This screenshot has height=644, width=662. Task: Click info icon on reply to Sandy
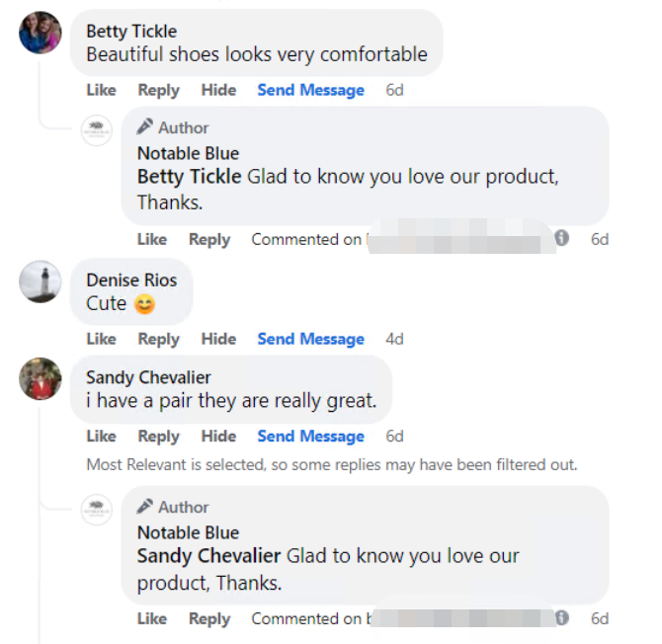click(561, 618)
